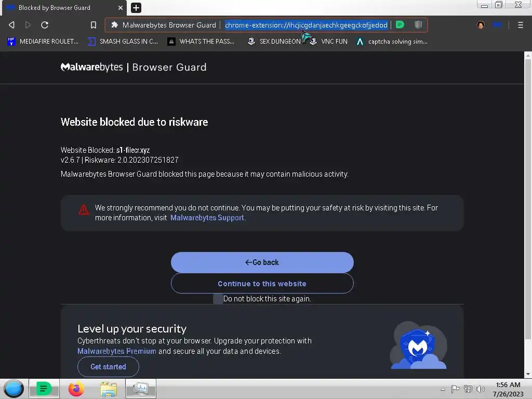This screenshot has width=532, height=399.
Task: Show hidden tray icons arrow
Action: tap(443, 389)
